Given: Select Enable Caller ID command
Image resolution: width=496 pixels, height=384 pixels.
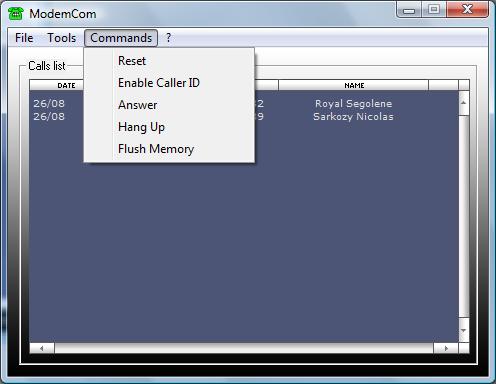Looking at the screenshot, I should (169, 83).
